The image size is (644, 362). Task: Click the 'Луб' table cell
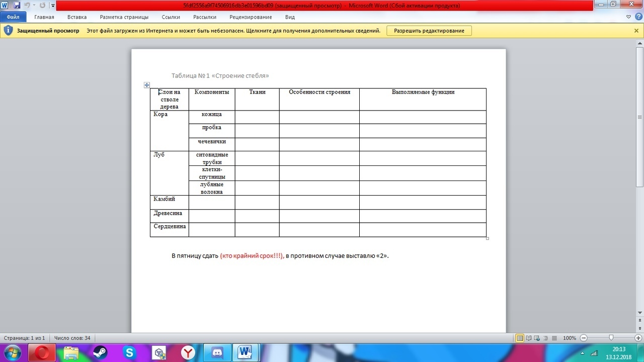click(170, 173)
